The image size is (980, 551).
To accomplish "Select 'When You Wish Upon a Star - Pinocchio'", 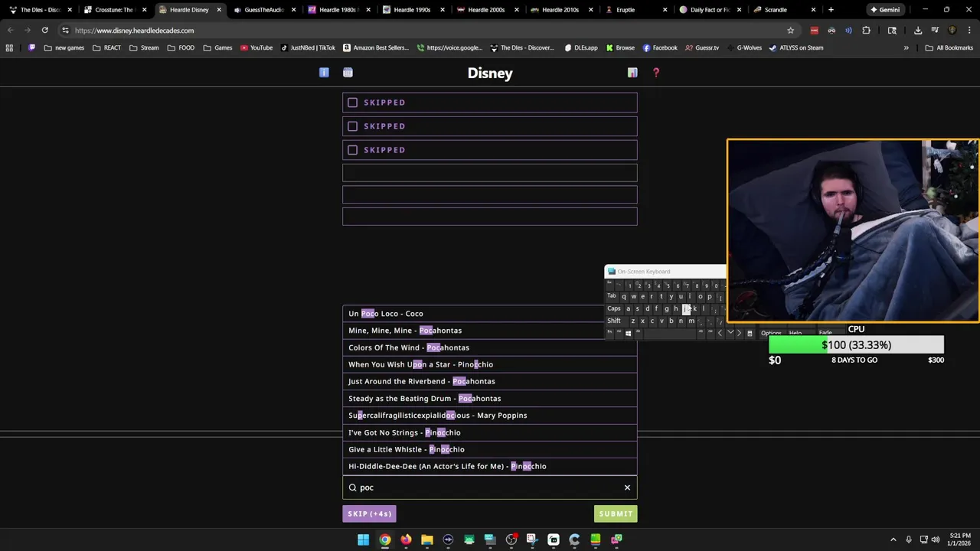I will [490, 364].
